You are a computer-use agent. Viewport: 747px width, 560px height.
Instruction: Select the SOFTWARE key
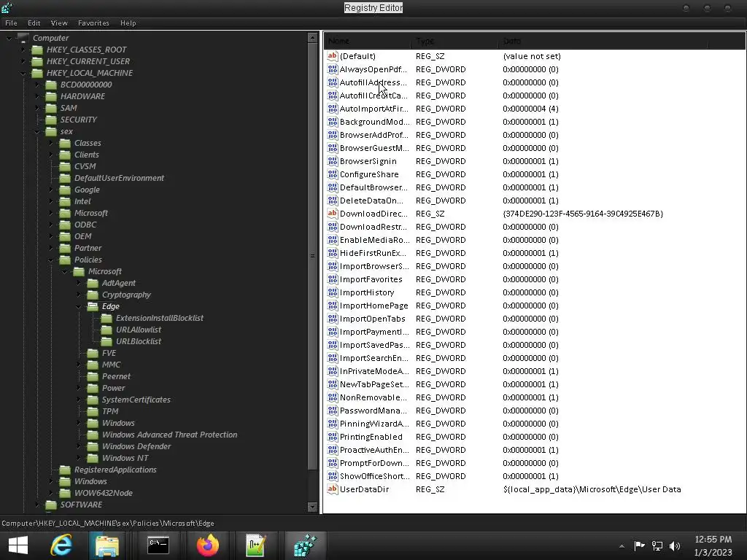tap(81, 505)
